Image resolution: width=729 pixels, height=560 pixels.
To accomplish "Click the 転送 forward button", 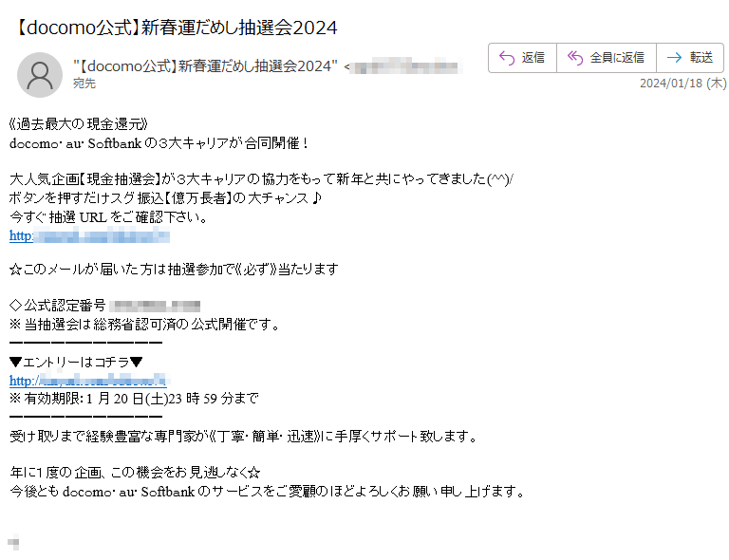I will click(690, 58).
